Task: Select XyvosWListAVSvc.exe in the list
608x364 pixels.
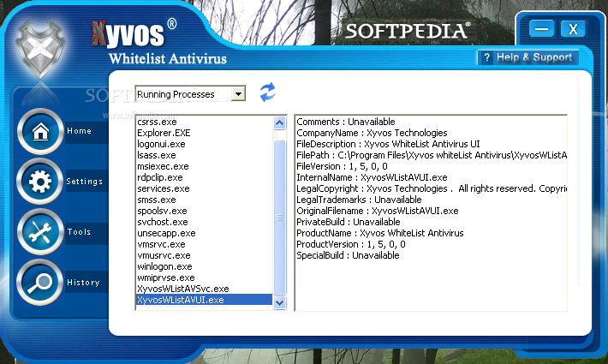Action: tap(183, 289)
